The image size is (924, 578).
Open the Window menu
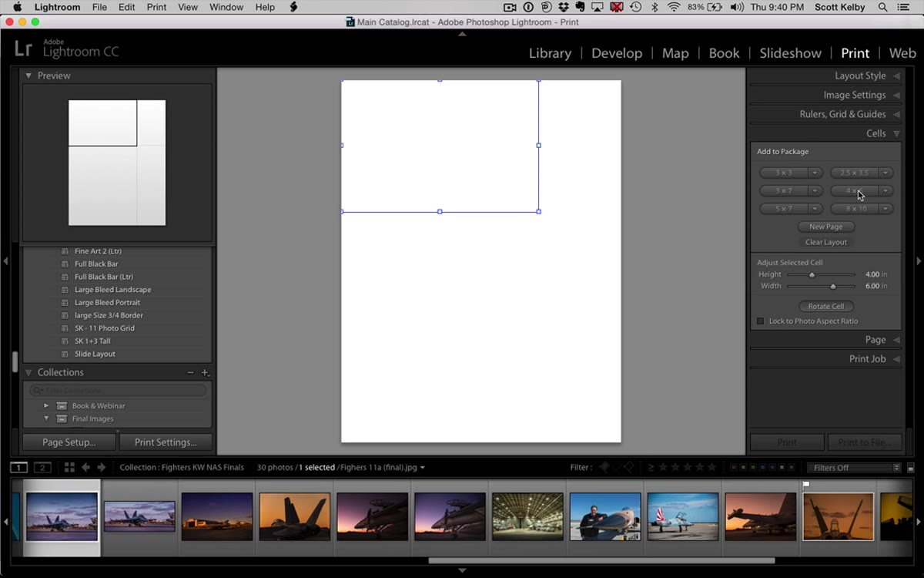point(226,7)
